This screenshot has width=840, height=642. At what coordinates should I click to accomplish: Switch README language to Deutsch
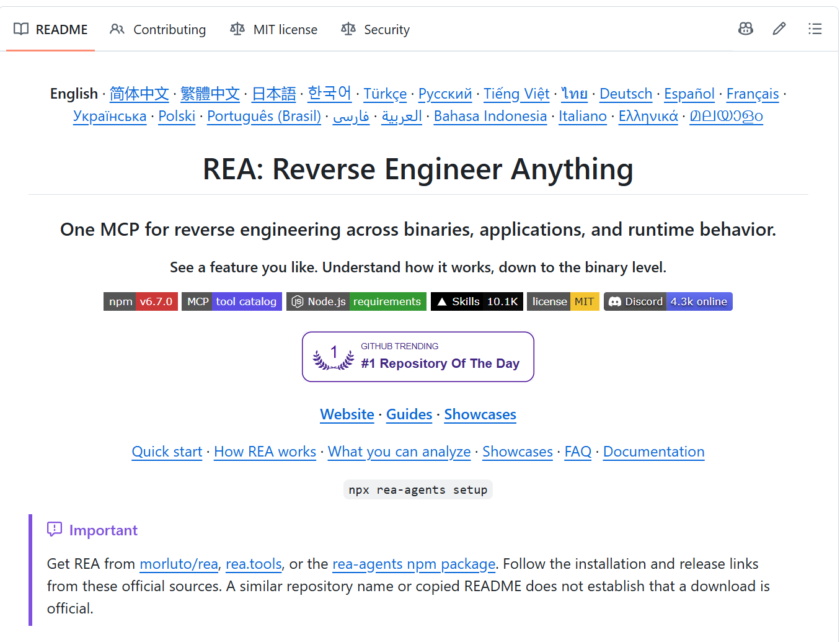point(626,94)
